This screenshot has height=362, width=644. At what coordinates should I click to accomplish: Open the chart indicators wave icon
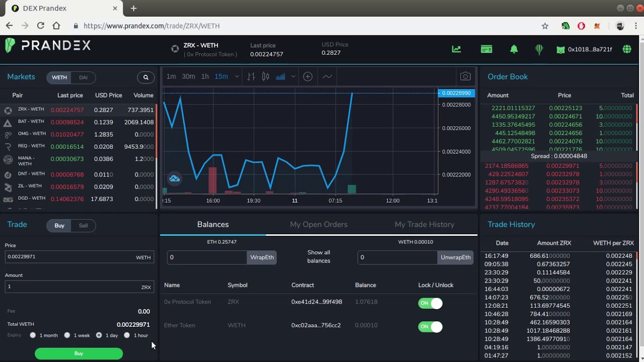328,76
